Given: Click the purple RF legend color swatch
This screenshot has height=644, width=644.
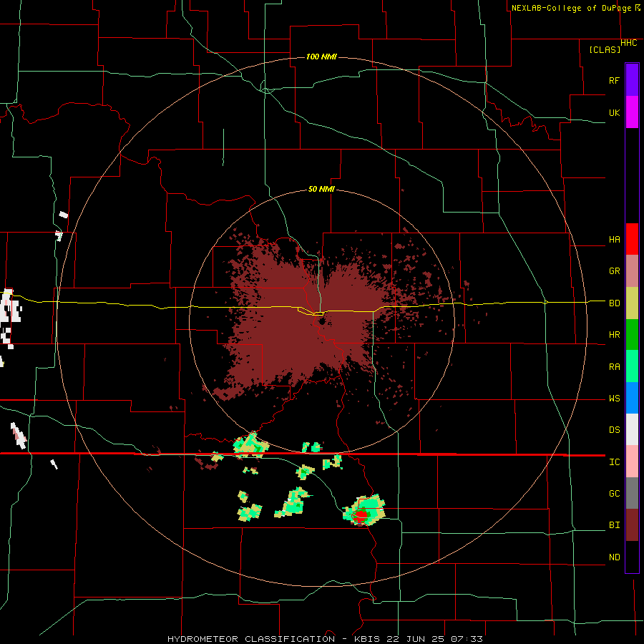Looking at the screenshot, I should 632,80.
